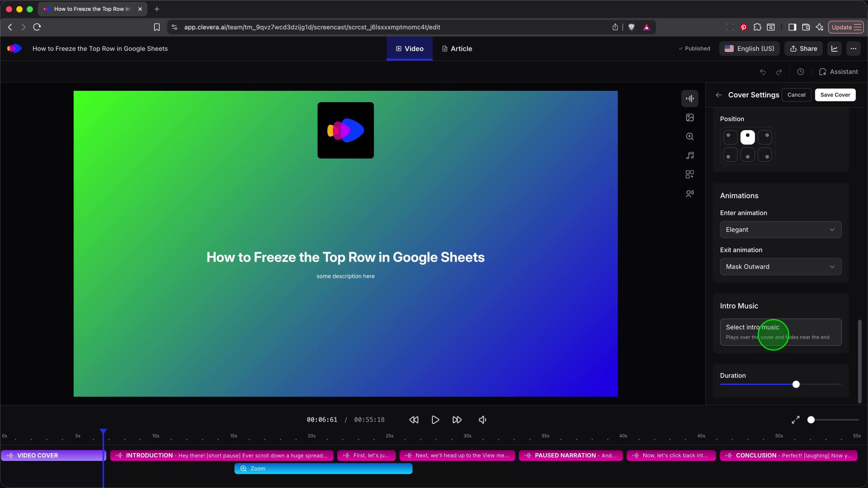Image resolution: width=868 pixels, height=488 pixels.
Task: Open the audio waveform sidebar panel
Action: point(690,99)
